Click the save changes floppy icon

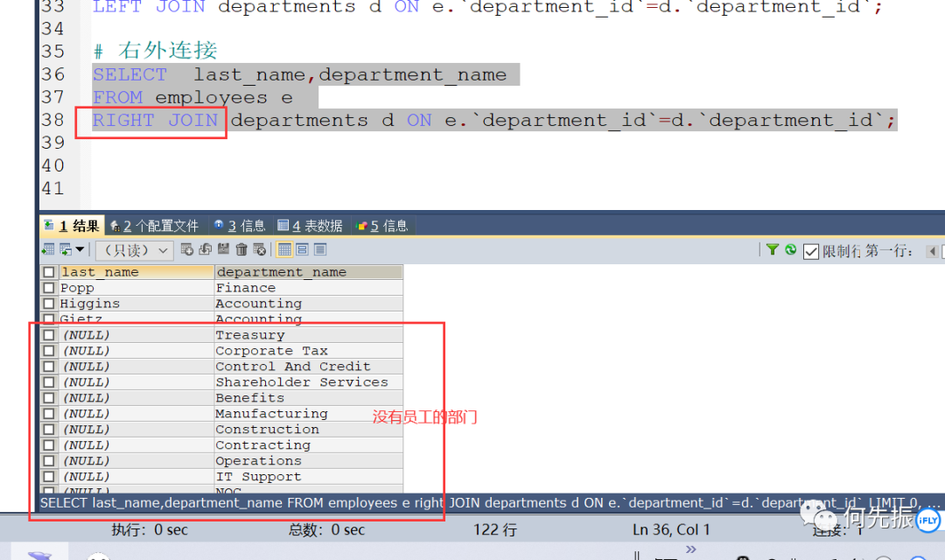[224, 249]
